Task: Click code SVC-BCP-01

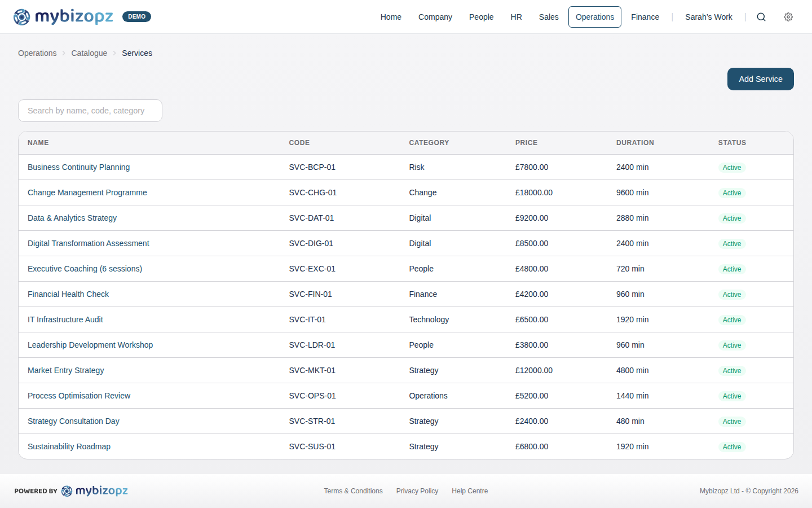Action: [x=312, y=167]
